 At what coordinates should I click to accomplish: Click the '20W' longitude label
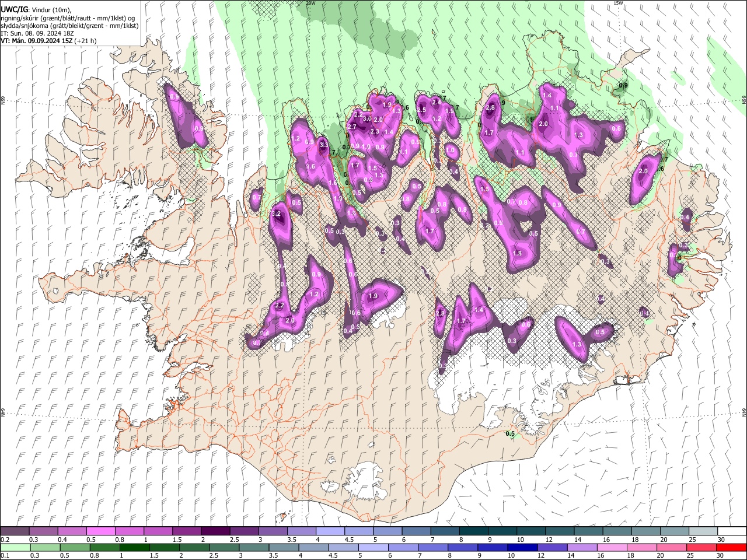[x=310, y=3]
